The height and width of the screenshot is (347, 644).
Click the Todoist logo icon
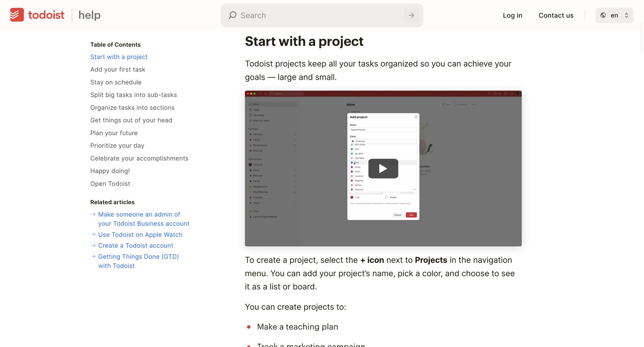click(x=17, y=15)
